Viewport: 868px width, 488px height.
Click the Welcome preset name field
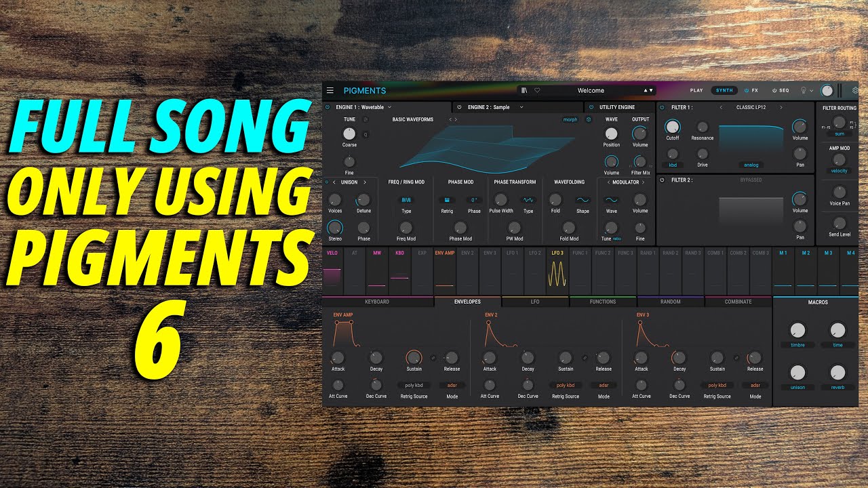coord(591,90)
